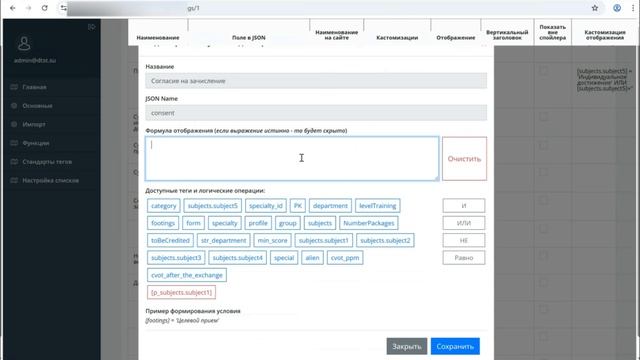Image resolution: width=640 pixels, height=360 pixels.
Task: Insert the subjects.subject2 tag
Action: [x=385, y=240]
